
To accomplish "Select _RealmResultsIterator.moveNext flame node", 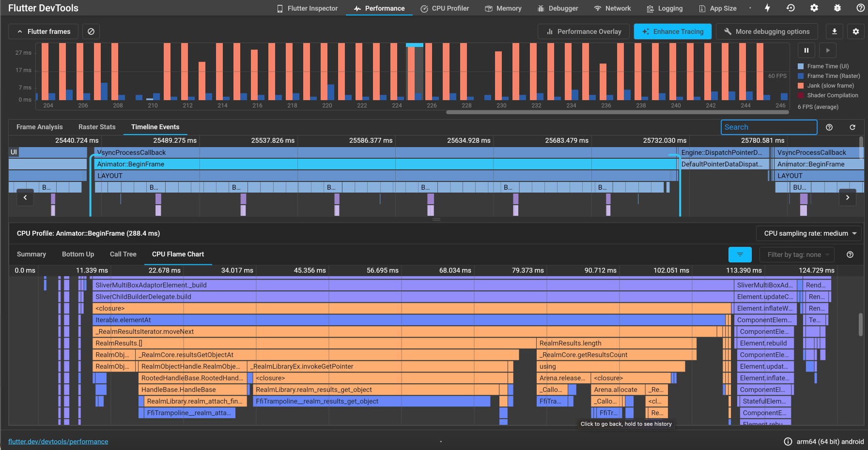I will coord(404,331).
